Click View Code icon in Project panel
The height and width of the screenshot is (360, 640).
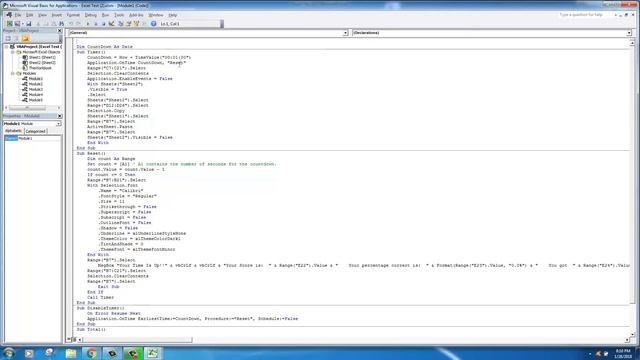(x=8, y=38)
